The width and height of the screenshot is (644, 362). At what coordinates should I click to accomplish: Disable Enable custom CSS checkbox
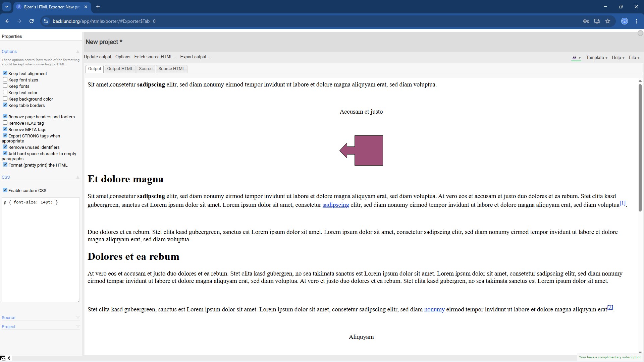(x=5, y=190)
